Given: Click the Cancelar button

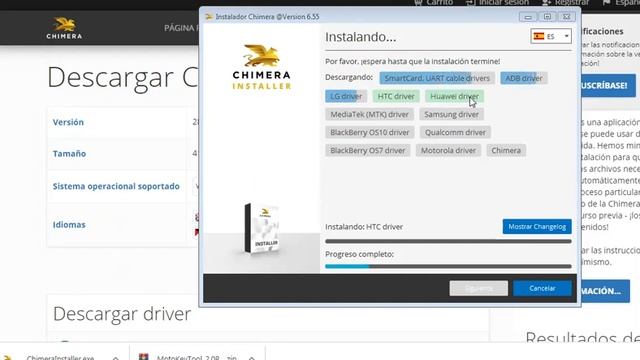Looking at the screenshot, I should (542, 288).
